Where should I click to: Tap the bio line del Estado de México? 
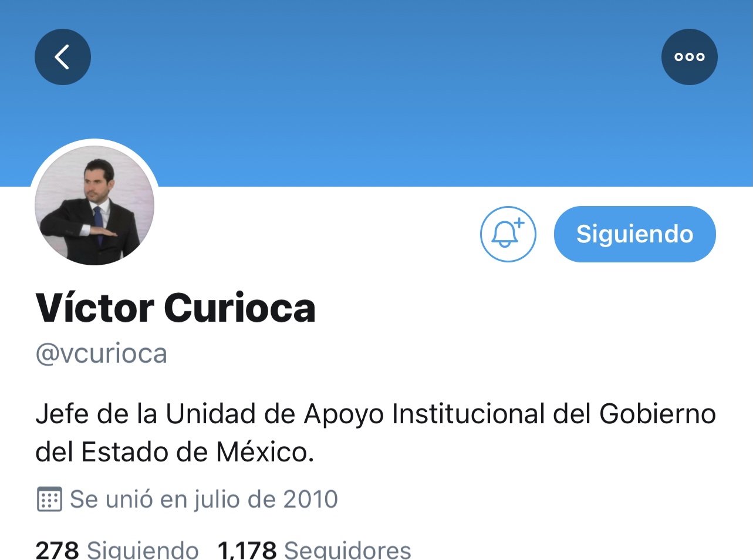click(175, 452)
